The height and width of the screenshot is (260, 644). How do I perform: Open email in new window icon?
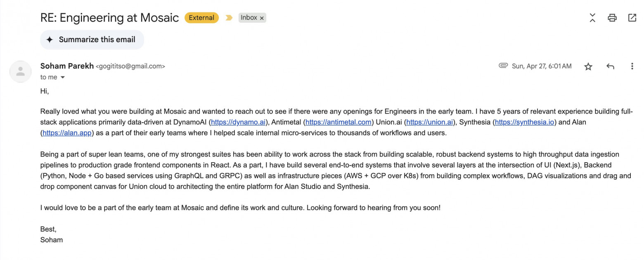tap(632, 18)
